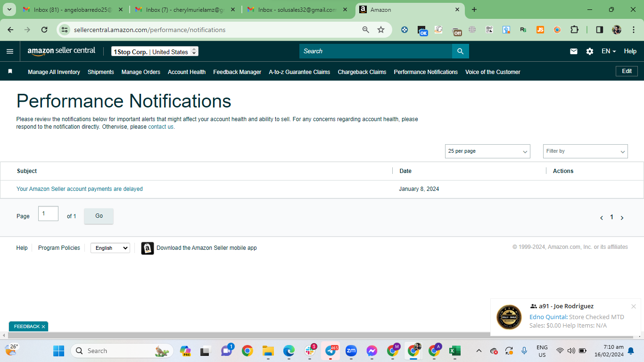Image resolution: width=644 pixels, height=362 pixels.
Task: Click the Amazon Seller Central logo
Action: point(61,51)
